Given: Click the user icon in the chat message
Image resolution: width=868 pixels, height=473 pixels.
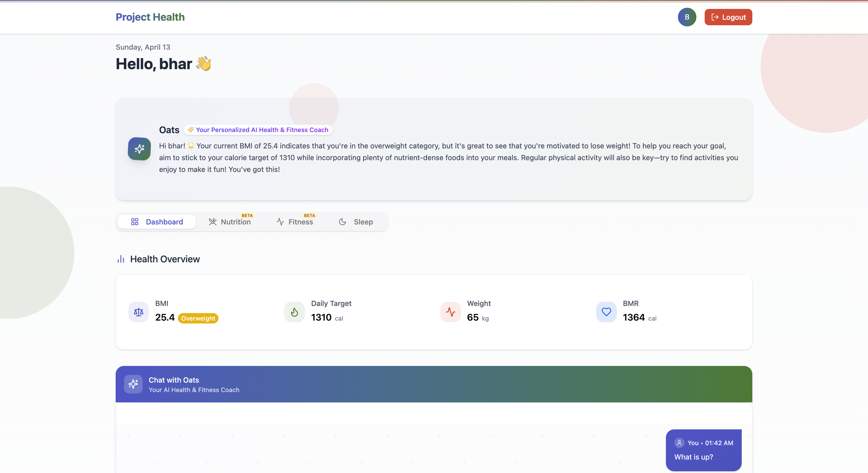Looking at the screenshot, I should [x=679, y=443].
